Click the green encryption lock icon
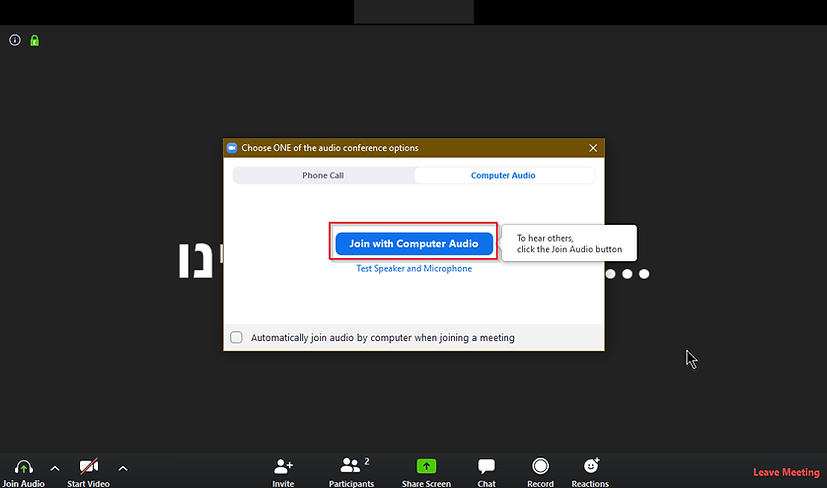The width and height of the screenshot is (827, 488). (x=34, y=40)
